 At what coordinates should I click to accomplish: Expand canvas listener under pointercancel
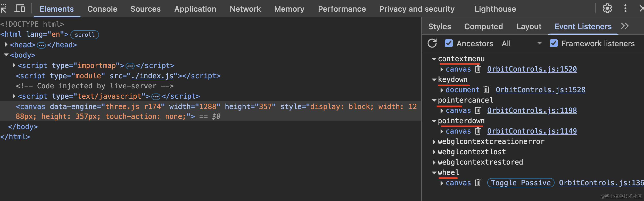click(x=442, y=111)
